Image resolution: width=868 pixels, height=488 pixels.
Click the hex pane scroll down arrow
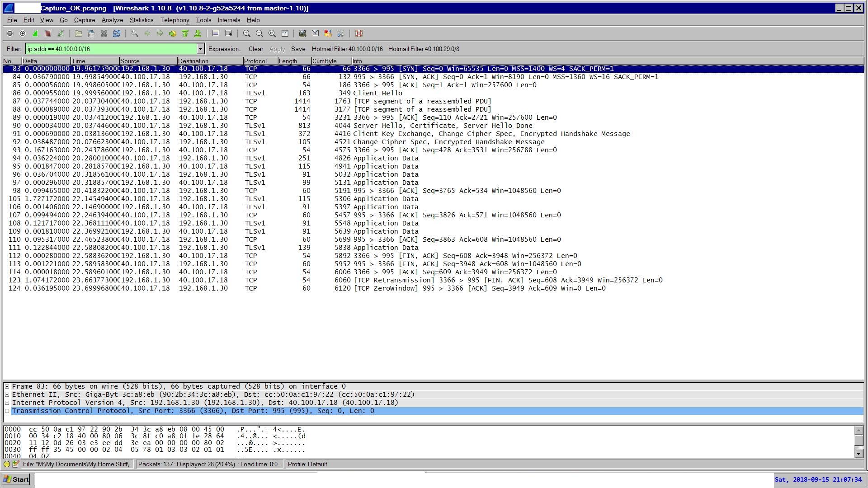pos(859,453)
